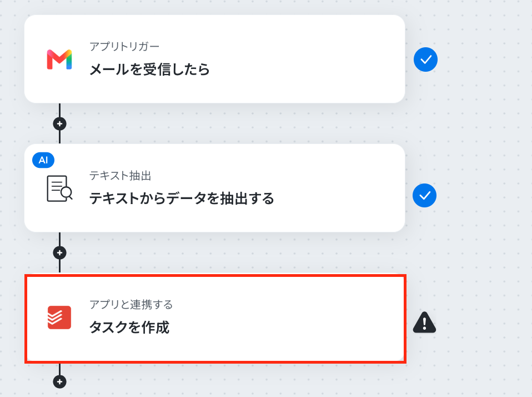Click the Gmail icon on the trigger step
This screenshot has height=397, width=532.
tap(59, 59)
